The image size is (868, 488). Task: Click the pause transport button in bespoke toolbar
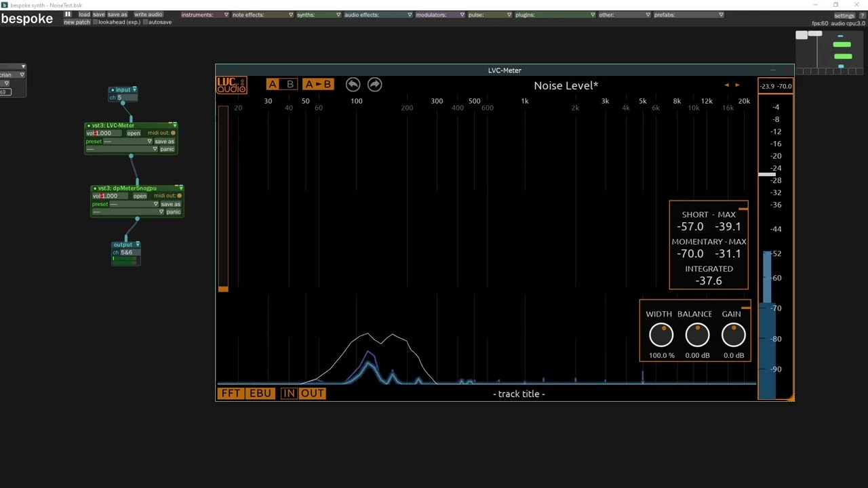(67, 14)
